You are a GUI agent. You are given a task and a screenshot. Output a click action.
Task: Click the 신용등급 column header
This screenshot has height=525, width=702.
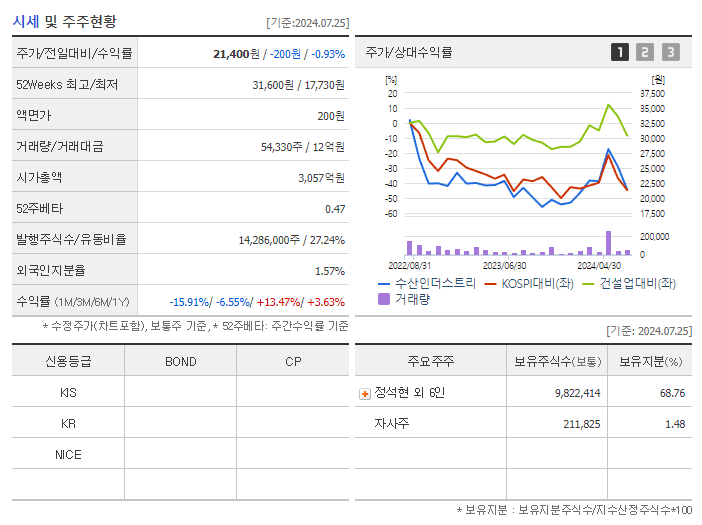pos(68,361)
